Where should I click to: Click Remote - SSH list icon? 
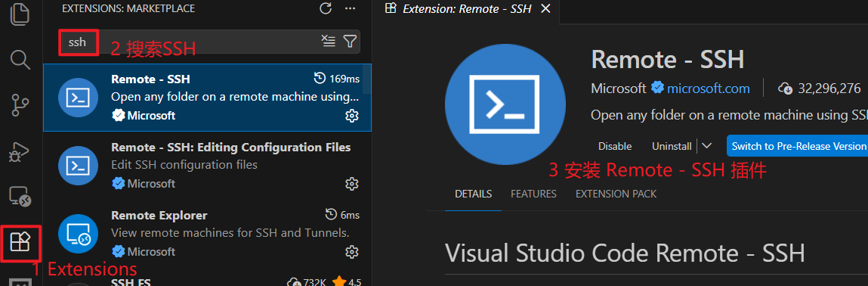78,98
